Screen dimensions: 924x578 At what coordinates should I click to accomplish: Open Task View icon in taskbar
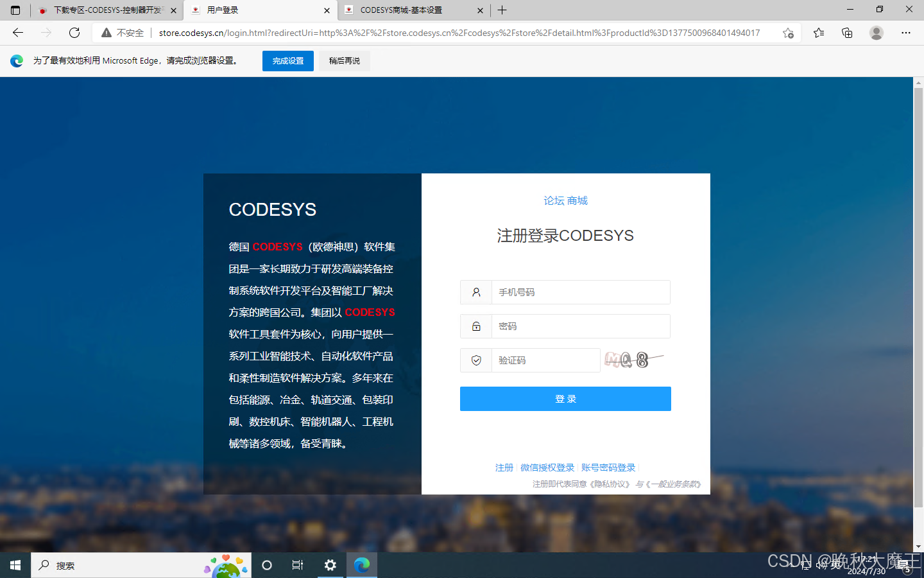click(298, 565)
